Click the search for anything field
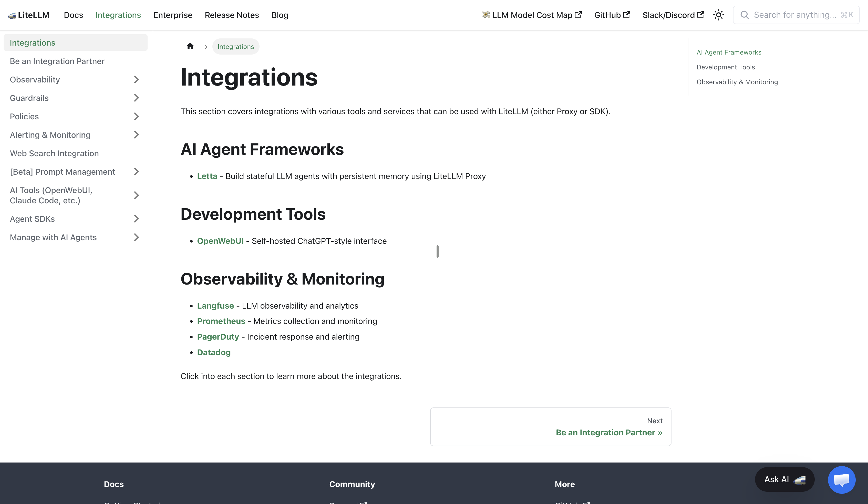Viewport: 868px width, 504px height. (x=796, y=15)
